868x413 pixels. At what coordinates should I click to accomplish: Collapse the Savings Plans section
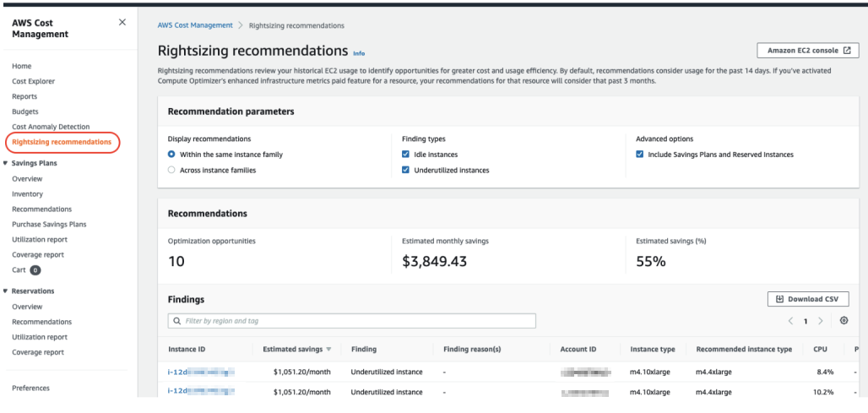7,163
